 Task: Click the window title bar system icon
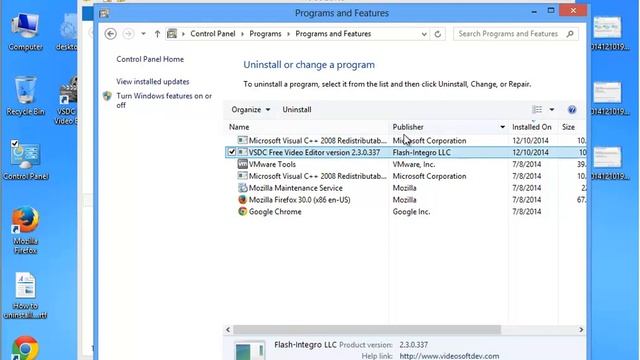[104, 13]
